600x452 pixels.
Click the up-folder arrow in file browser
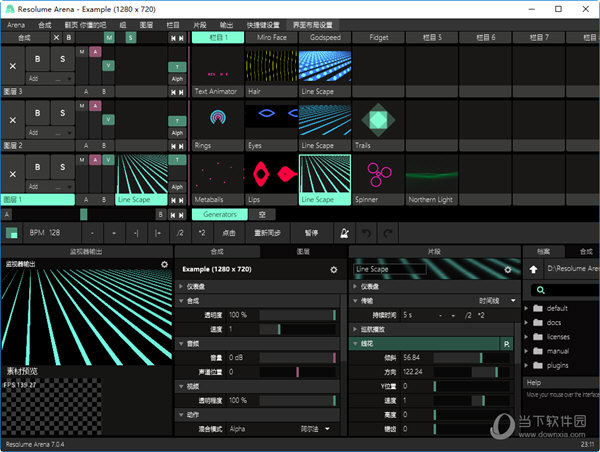[x=535, y=269]
